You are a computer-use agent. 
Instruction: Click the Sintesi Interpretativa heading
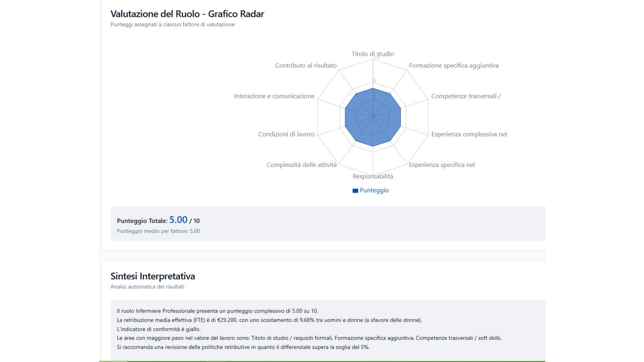pyautogui.click(x=153, y=276)
